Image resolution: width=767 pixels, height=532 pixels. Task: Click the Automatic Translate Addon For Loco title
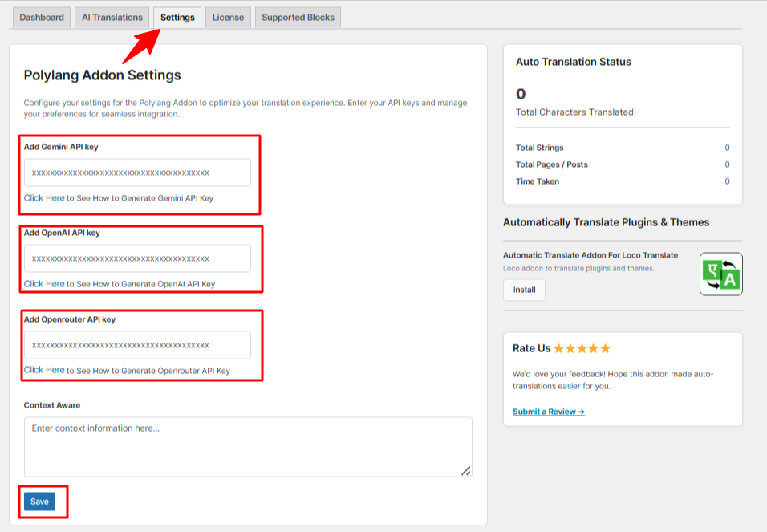pyautogui.click(x=590, y=255)
